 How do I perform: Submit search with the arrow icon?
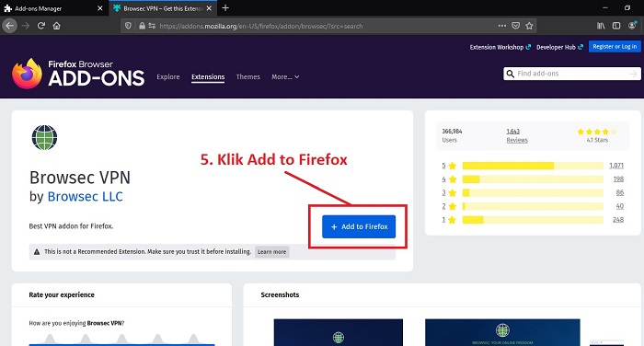(x=633, y=74)
